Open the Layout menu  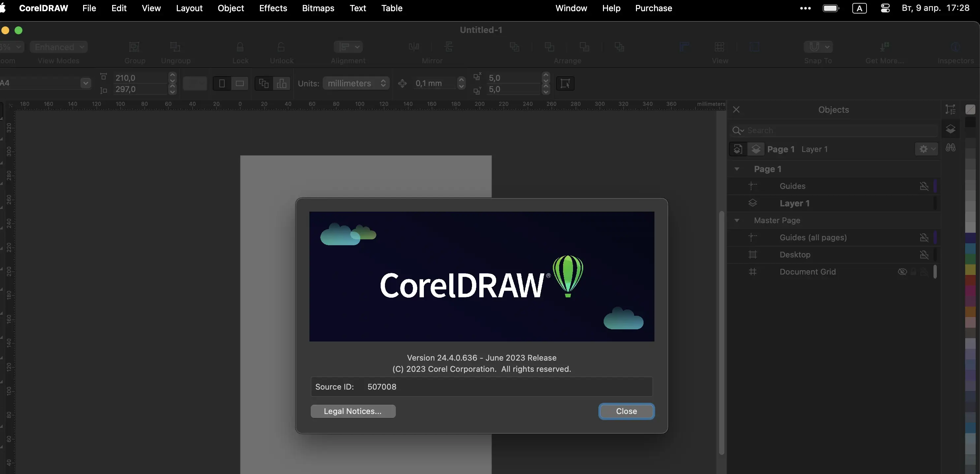[189, 8]
